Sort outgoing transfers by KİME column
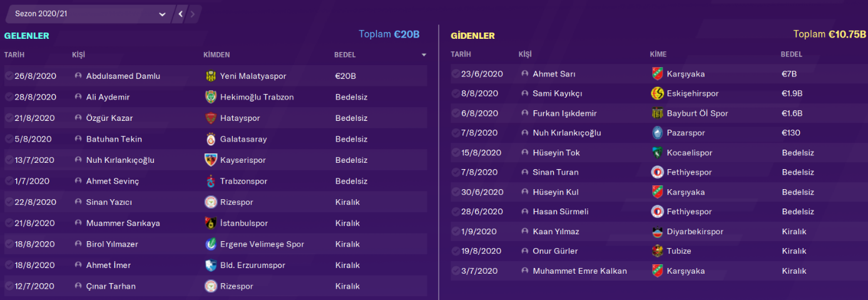Image resolution: width=868 pixels, height=300 pixels. click(x=659, y=54)
